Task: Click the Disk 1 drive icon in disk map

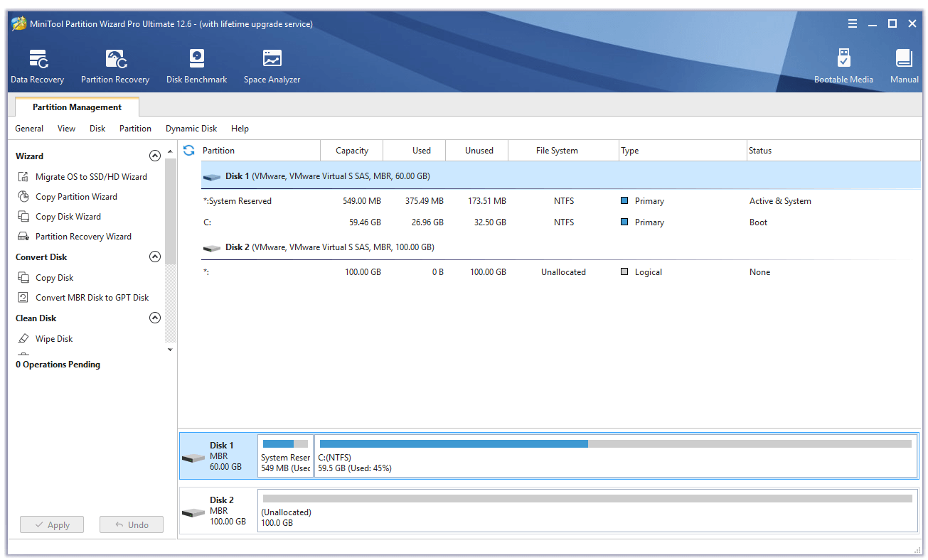Action: coord(193,458)
